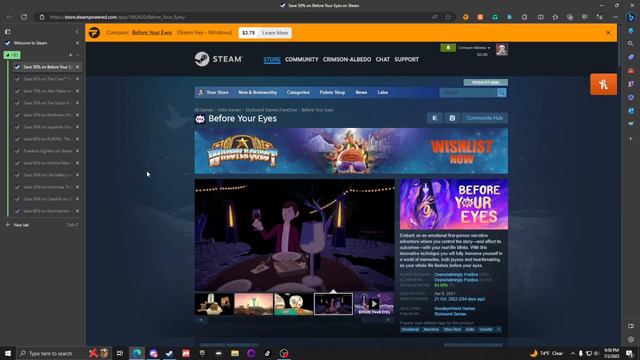The height and width of the screenshot is (360, 640).
Task: Focus the Steam store search field
Action: click(468, 93)
